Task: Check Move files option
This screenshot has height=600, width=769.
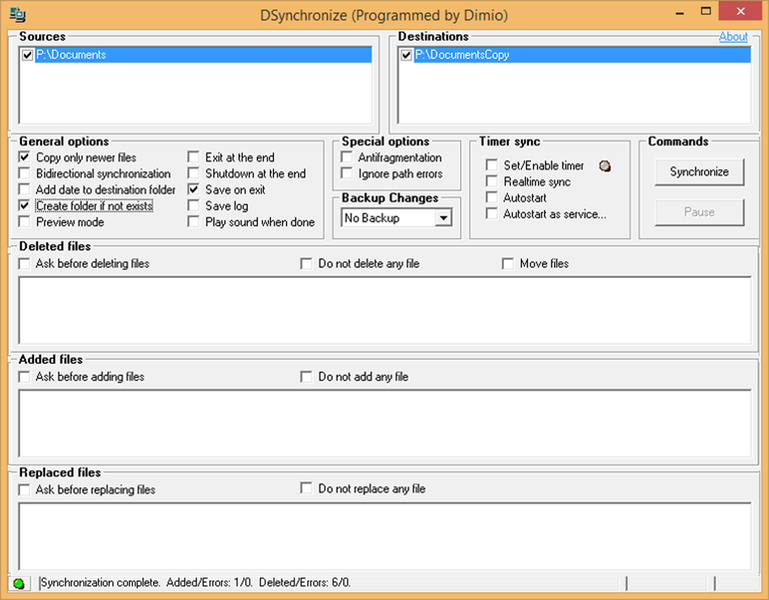Action: [508, 264]
